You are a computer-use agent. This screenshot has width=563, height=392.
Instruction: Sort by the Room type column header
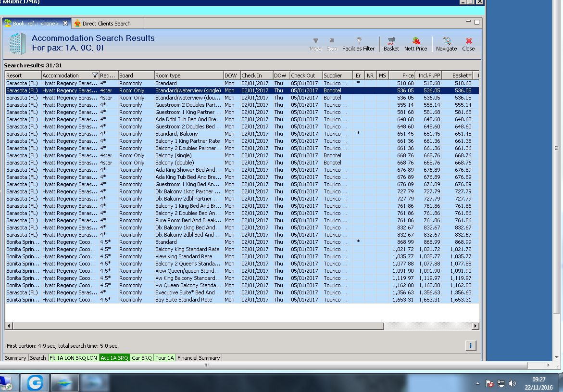189,76
